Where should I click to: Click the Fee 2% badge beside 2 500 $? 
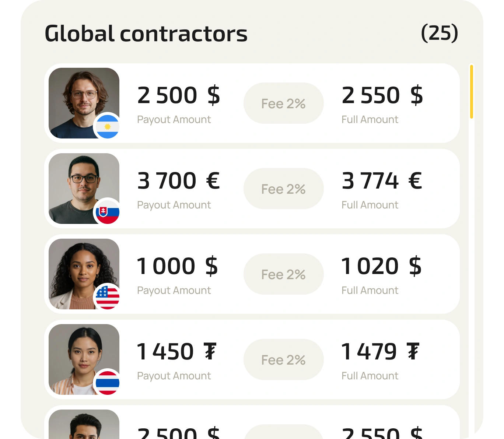pyautogui.click(x=283, y=103)
